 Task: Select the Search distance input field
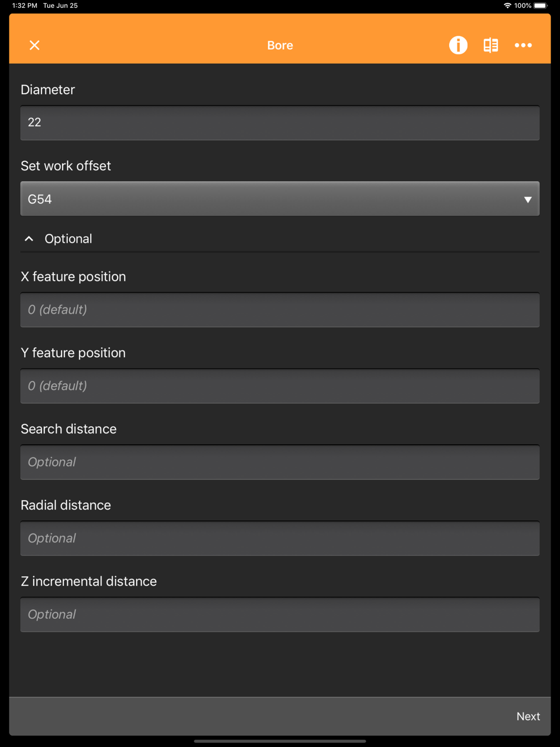point(280,462)
